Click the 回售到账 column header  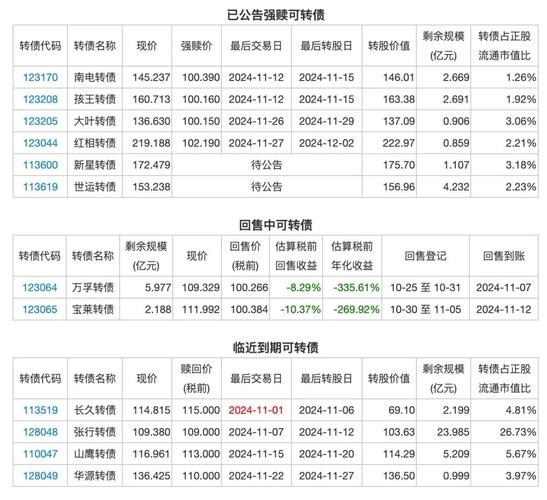pos(504,256)
